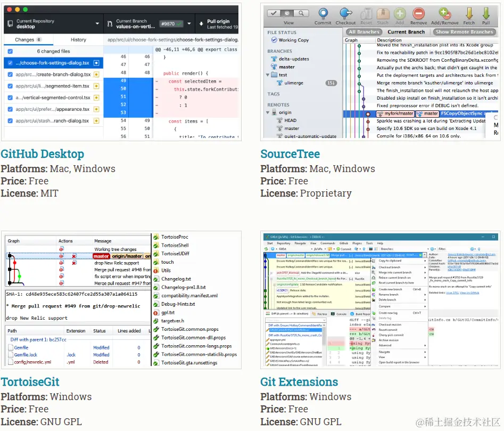Switch to the Changes tab in GitHub Desktop
This screenshot has width=504, height=431.
coord(28,39)
